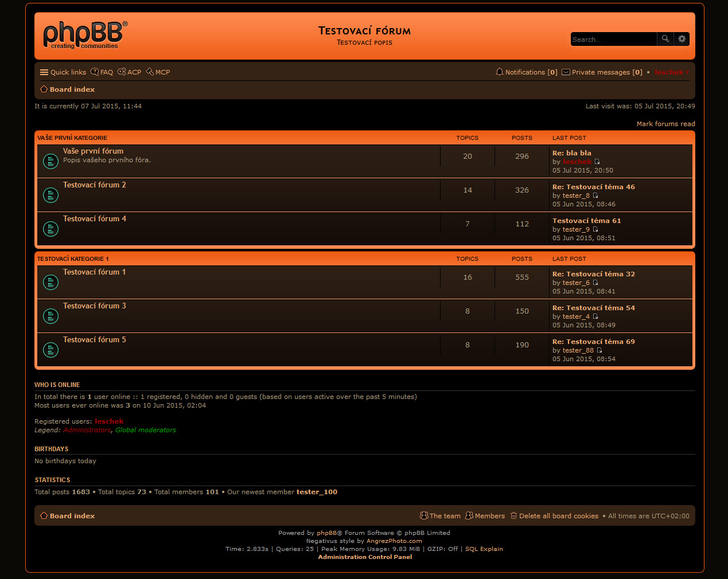Open the leschek user menu
This screenshot has height=579, width=728.
672,72
